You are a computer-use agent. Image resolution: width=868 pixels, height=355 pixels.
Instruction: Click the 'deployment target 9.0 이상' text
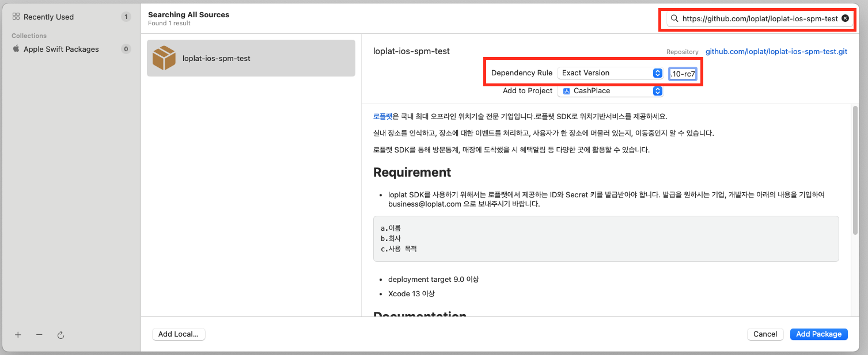click(x=433, y=279)
